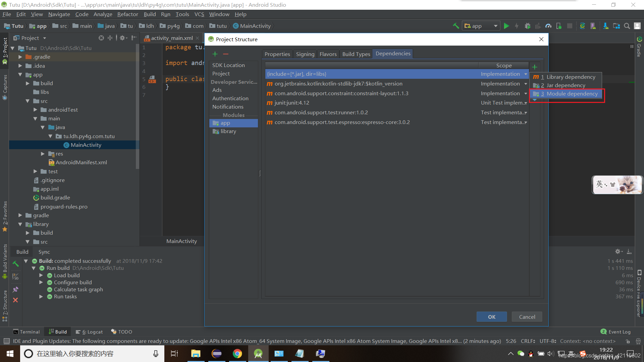The width and height of the screenshot is (644, 362).
Task: Open Task View on taskbar
Action: pos(174,354)
